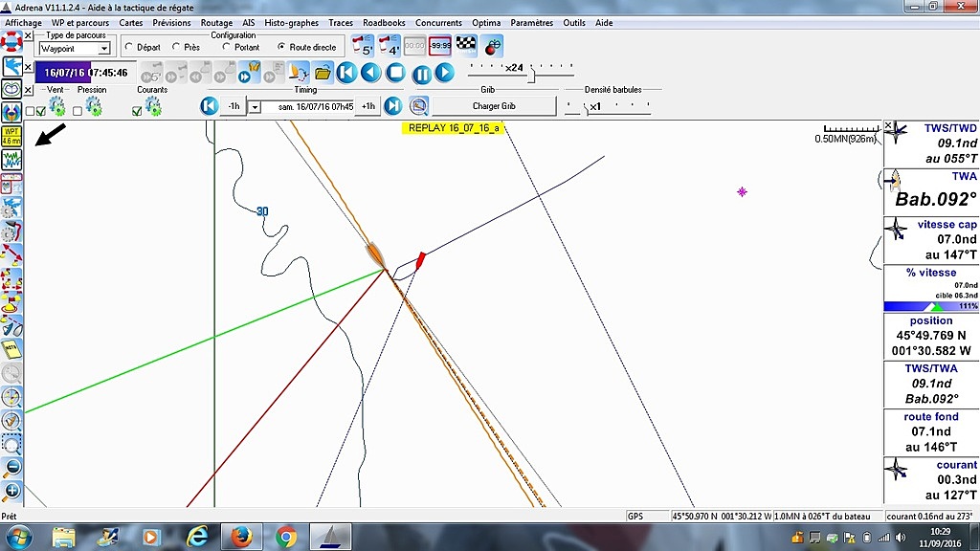
Task: Click the red -99:99 timer icon
Action: click(x=440, y=46)
